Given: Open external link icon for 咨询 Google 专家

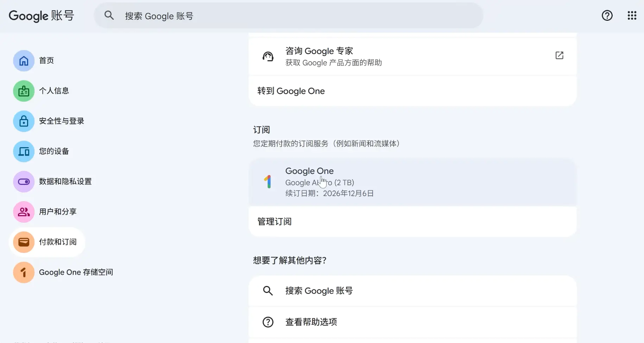Looking at the screenshot, I should click(559, 56).
